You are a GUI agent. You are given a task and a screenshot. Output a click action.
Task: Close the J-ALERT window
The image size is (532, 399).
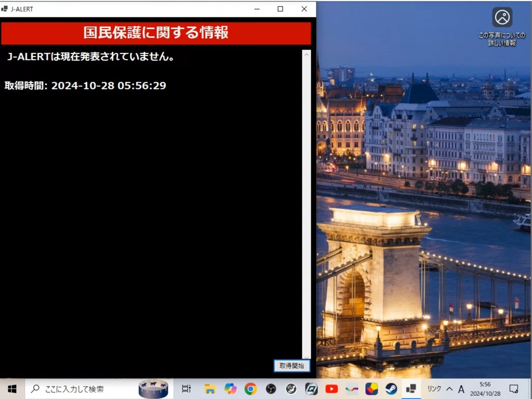(x=304, y=9)
